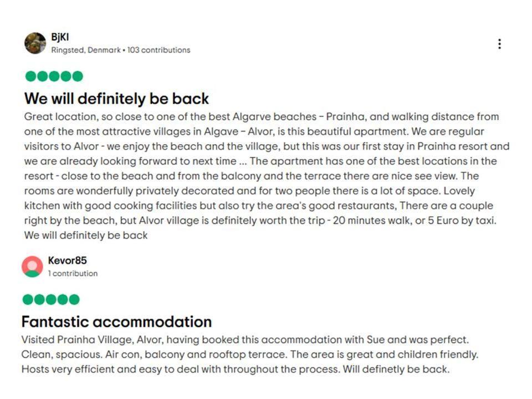Click first green bubble of Kevor85's rating

[28, 300]
